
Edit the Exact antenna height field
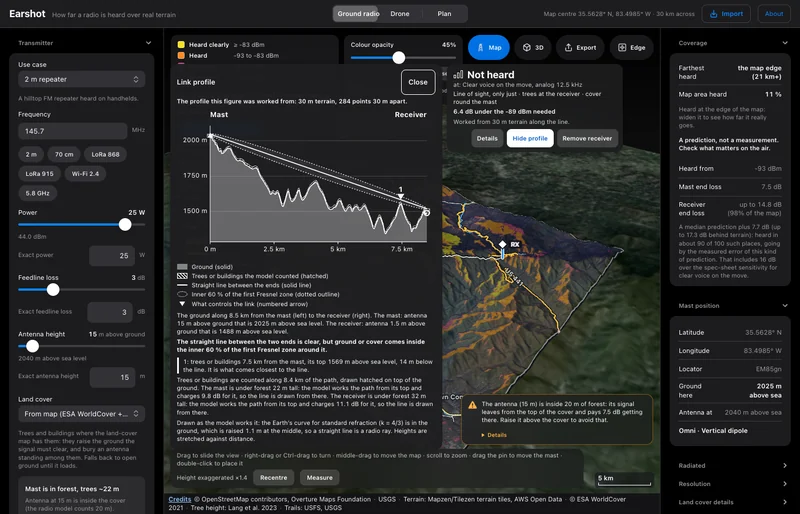point(112,377)
